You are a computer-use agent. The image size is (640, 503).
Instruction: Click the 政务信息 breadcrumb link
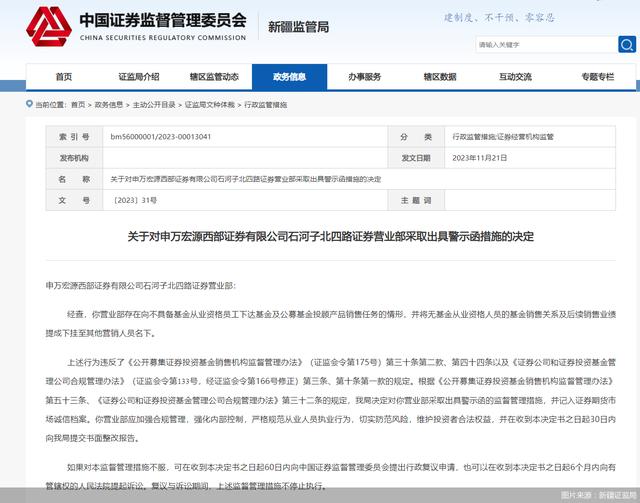coord(109,105)
